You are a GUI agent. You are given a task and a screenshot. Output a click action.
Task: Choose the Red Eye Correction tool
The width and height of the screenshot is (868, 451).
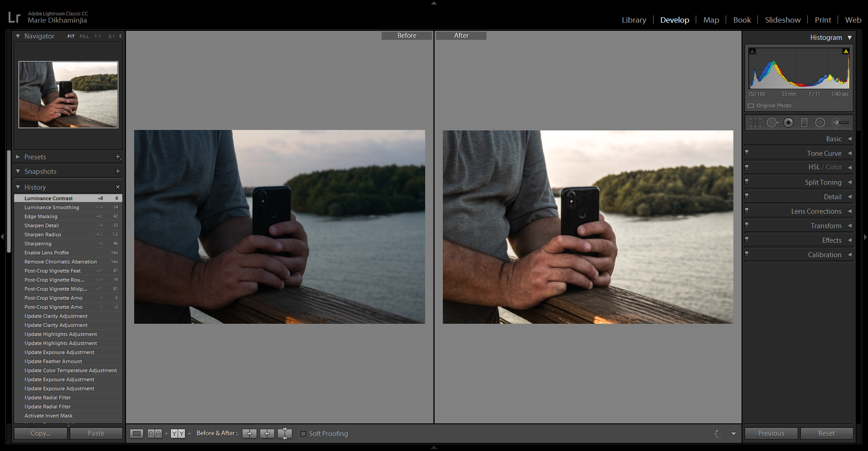pos(789,123)
